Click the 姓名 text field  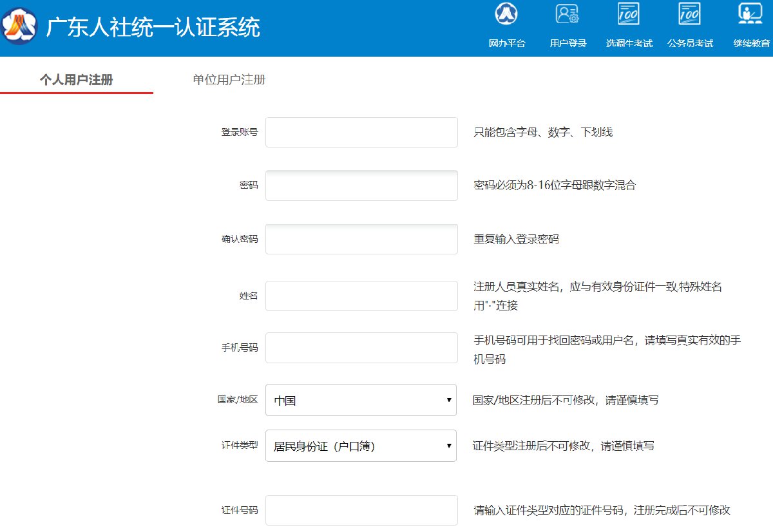point(361,296)
